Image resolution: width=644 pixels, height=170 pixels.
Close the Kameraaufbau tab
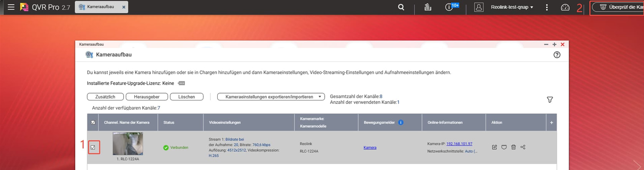[124, 7]
